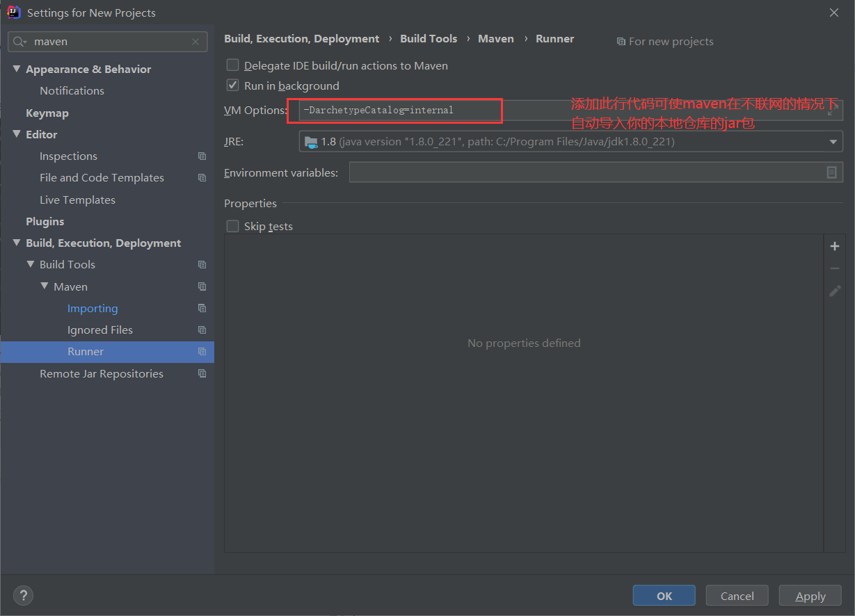This screenshot has height=616, width=855.
Task: Click the add property plus icon
Action: pos(835,246)
